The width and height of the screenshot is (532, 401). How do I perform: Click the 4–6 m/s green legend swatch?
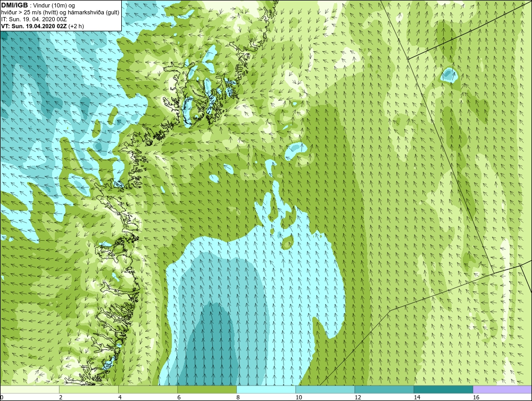[x=147, y=389]
